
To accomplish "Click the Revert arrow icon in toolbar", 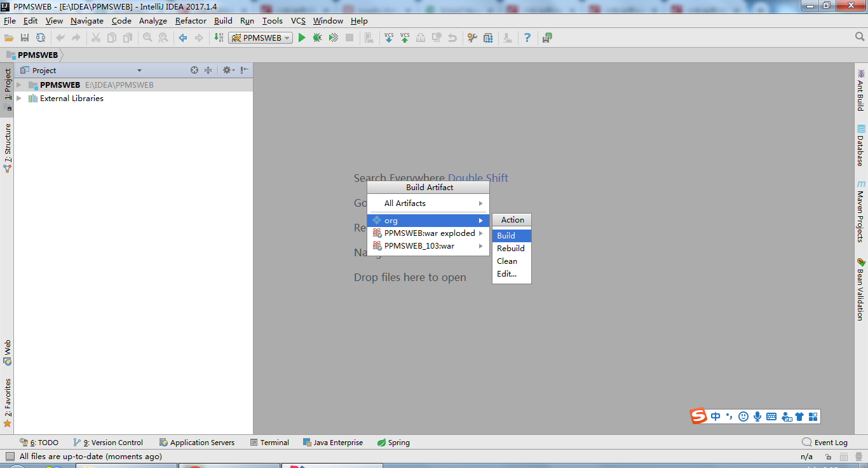I will coord(452,38).
